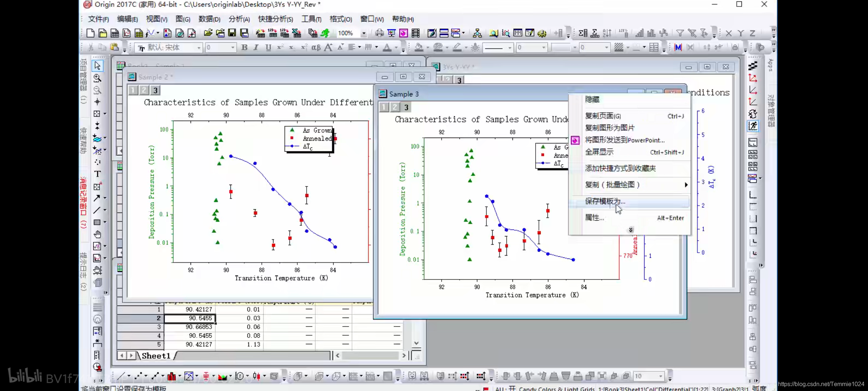This screenshot has height=391, width=868.
Task: Toggle Bold text formatting
Action: [x=244, y=47]
